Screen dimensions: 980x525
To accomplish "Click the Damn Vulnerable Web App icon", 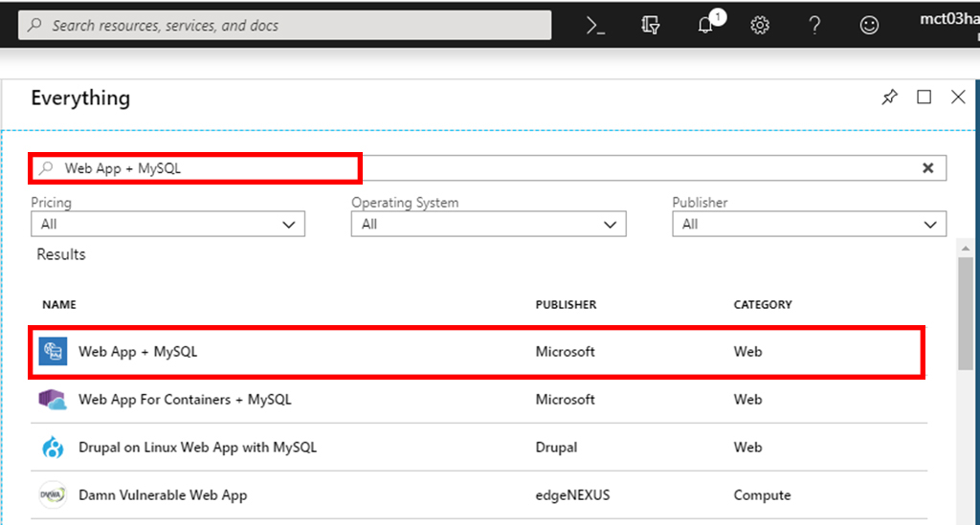I will point(53,495).
